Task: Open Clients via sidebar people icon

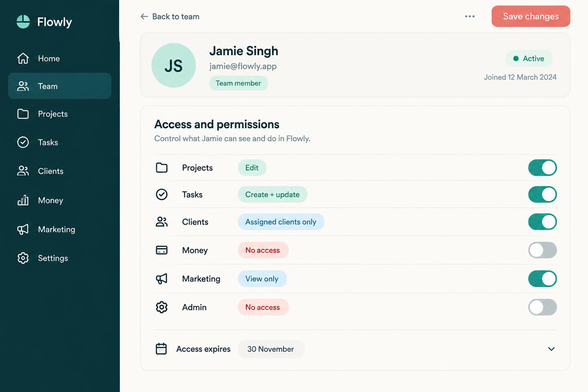Action: click(23, 171)
